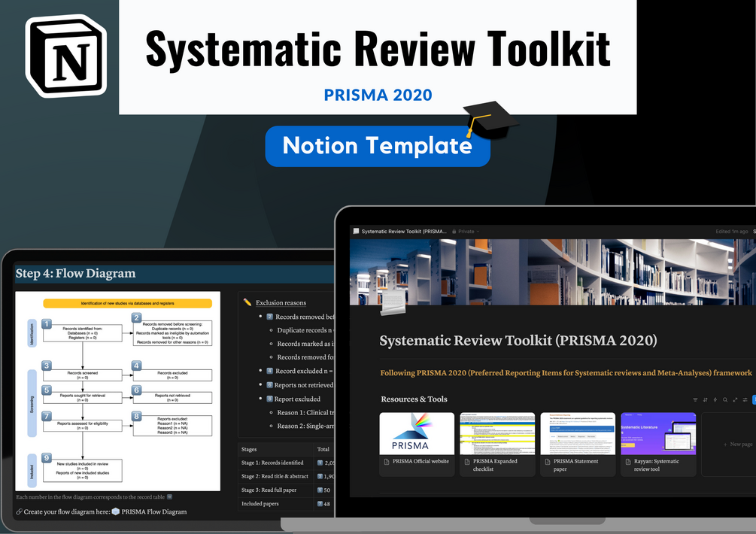Open the filter icon in Resources & Tools
The width and height of the screenshot is (756, 534).
coord(695,399)
